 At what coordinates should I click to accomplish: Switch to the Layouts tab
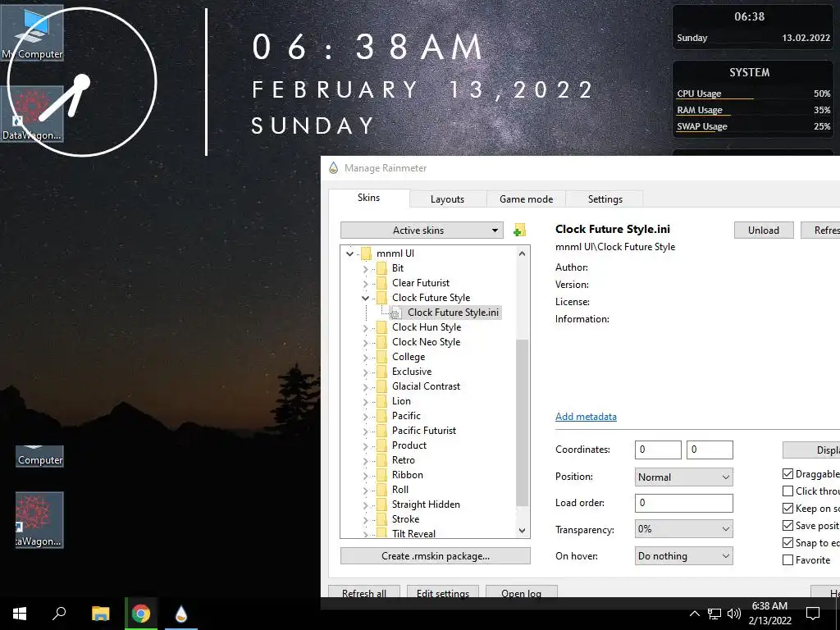coord(447,199)
